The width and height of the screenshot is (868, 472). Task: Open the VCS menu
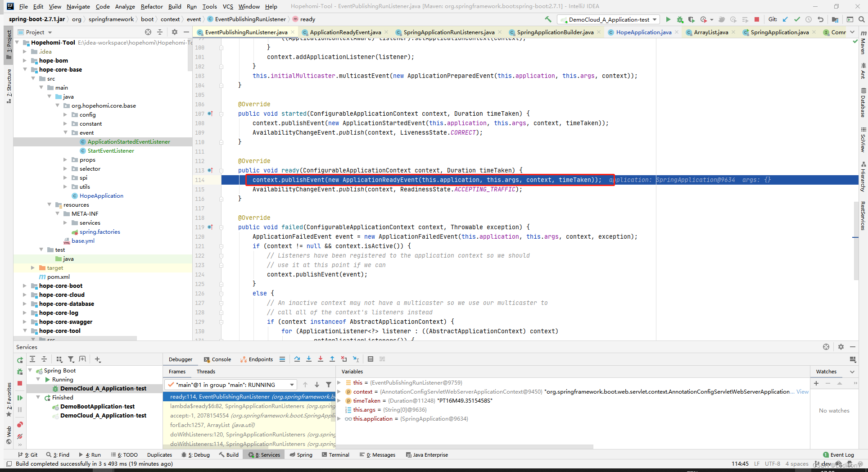pos(228,6)
